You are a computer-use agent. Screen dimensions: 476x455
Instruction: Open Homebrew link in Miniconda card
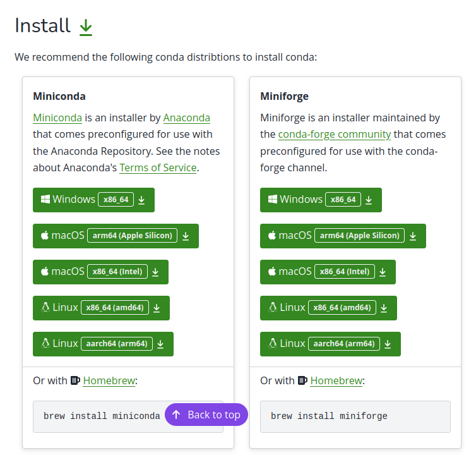(109, 380)
